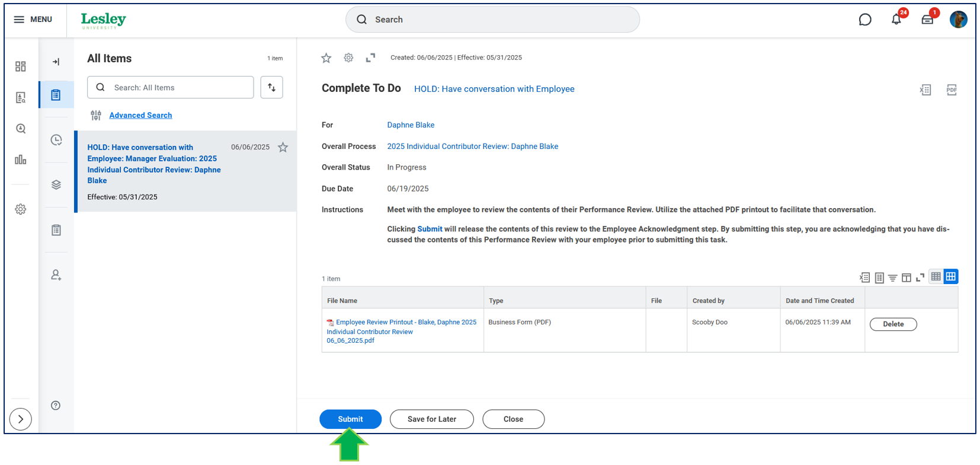Switch to the grid table view toggle
Screen dimensions: 980x465
click(x=951, y=276)
